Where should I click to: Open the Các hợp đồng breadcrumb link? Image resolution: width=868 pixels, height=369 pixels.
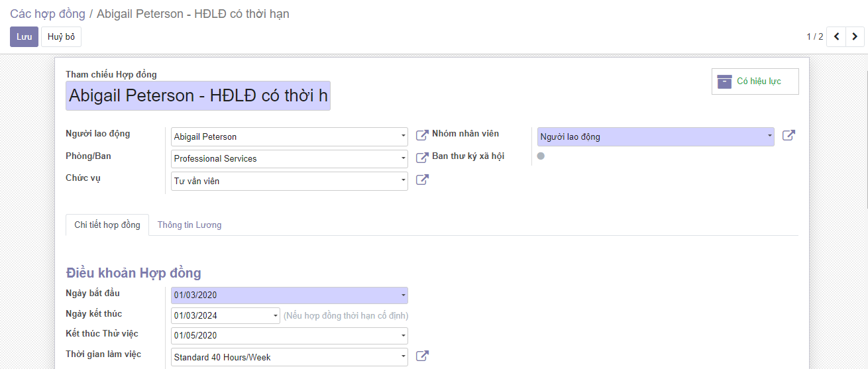(x=48, y=14)
